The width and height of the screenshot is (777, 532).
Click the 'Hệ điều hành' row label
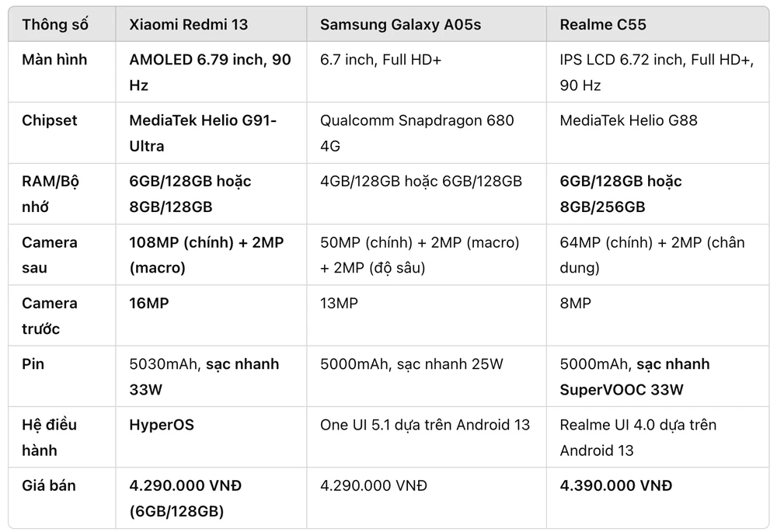click(50, 437)
